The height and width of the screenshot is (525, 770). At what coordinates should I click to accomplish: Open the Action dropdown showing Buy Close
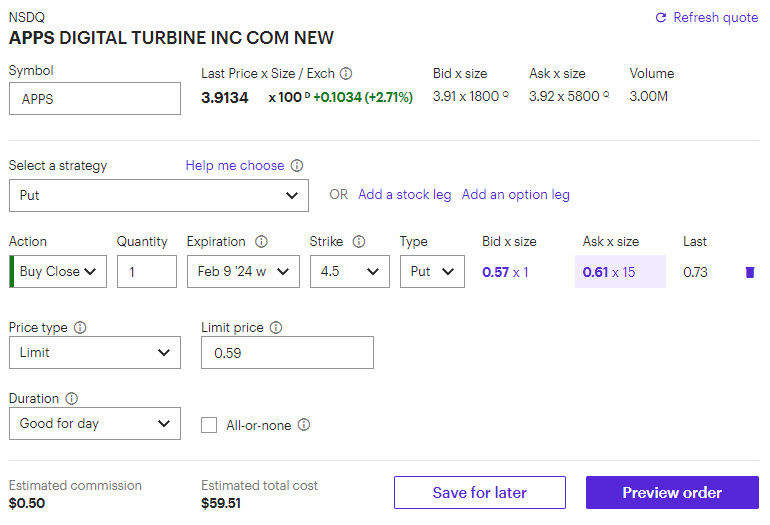tap(58, 272)
